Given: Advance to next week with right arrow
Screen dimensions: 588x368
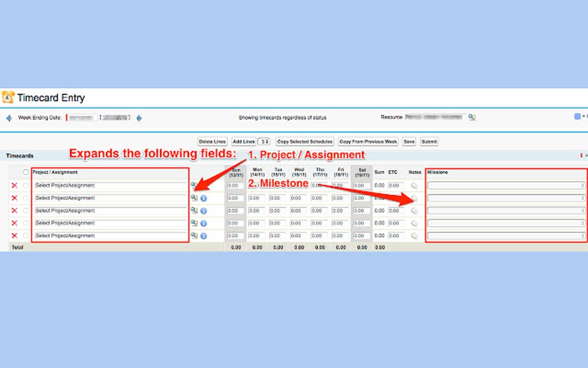Looking at the screenshot, I should pos(138,117).
